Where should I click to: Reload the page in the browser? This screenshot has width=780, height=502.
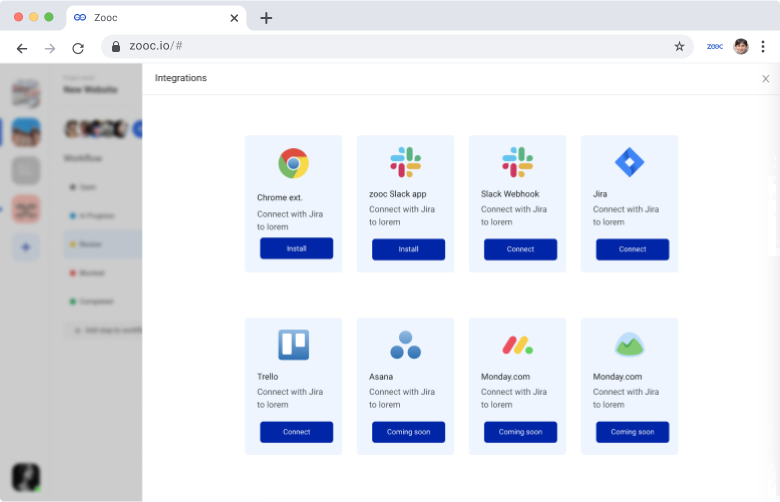coord(78,48)
